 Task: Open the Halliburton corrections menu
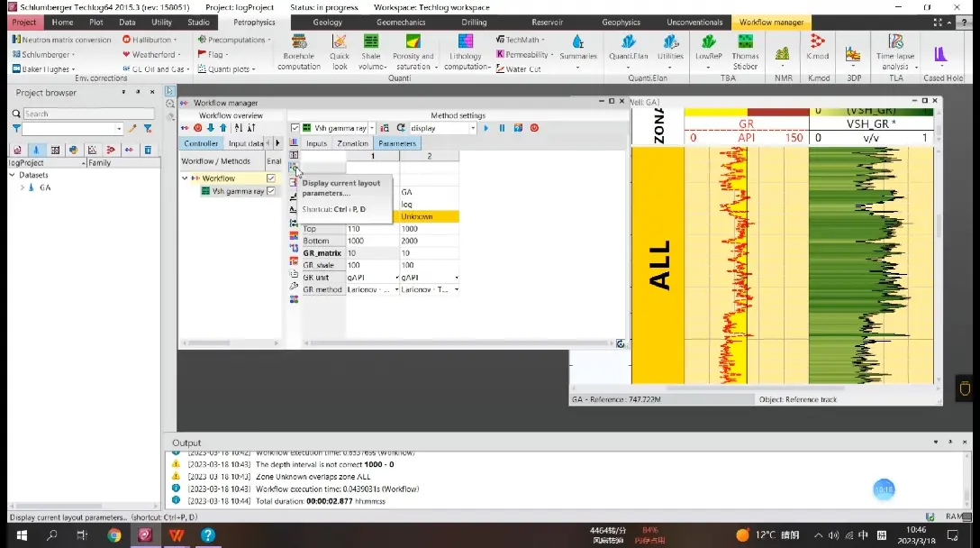point(150,40)
